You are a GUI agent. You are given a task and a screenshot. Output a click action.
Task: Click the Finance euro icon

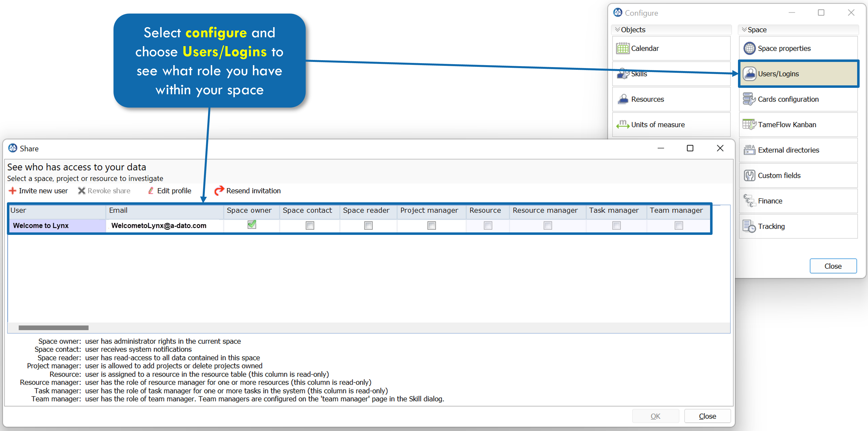click(749, 201)
